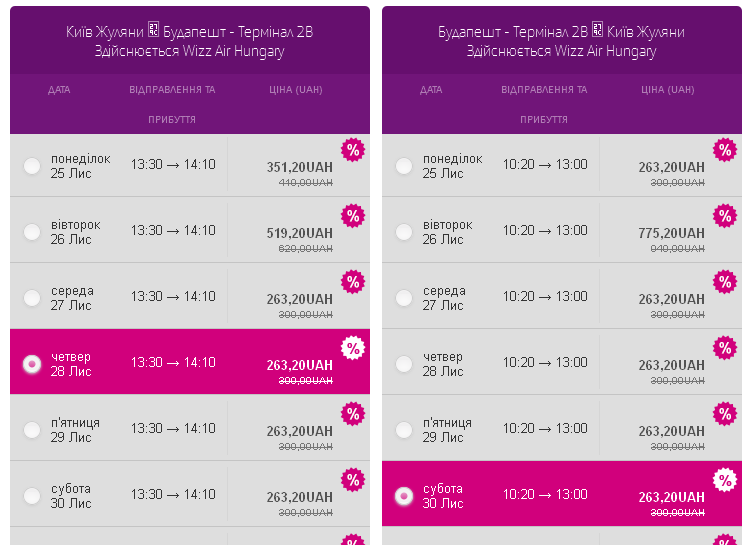Click return Tuesday 10:20 → 13:00 flight time

(545, 231)
